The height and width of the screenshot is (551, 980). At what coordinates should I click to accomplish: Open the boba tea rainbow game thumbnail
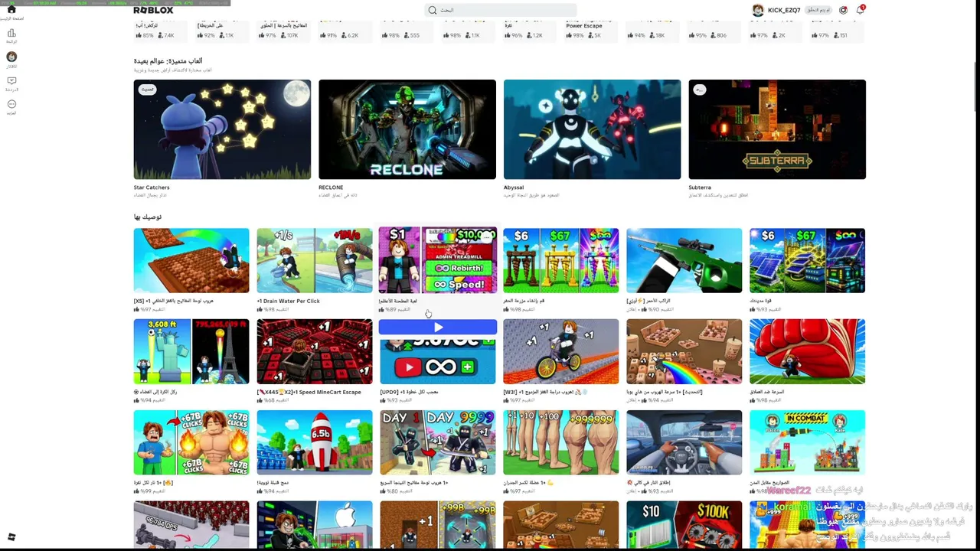[684, 352]
